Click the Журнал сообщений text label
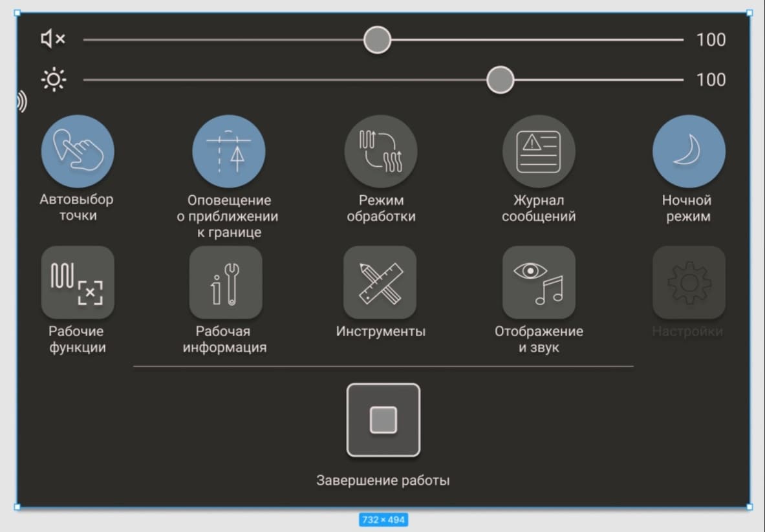Screen dimensions: 765x532 (539, 208)
